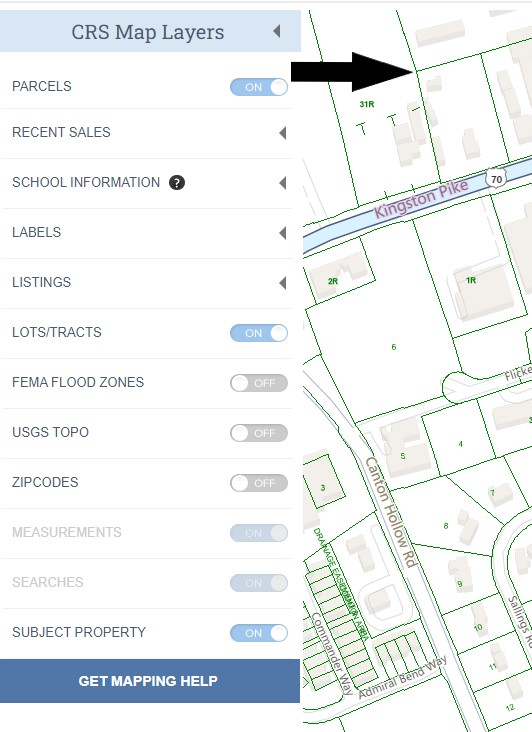Expand the Labels section arrow
The height and width of the screenshot is (732, 532).
point(282,232)
